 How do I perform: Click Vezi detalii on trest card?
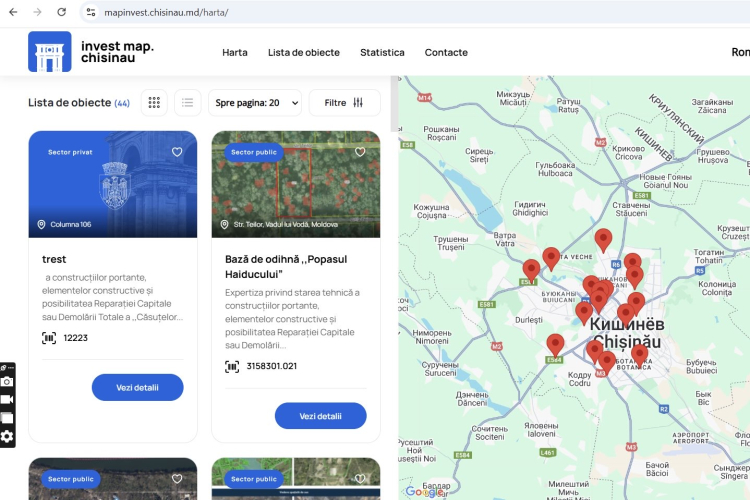(137, 388)
